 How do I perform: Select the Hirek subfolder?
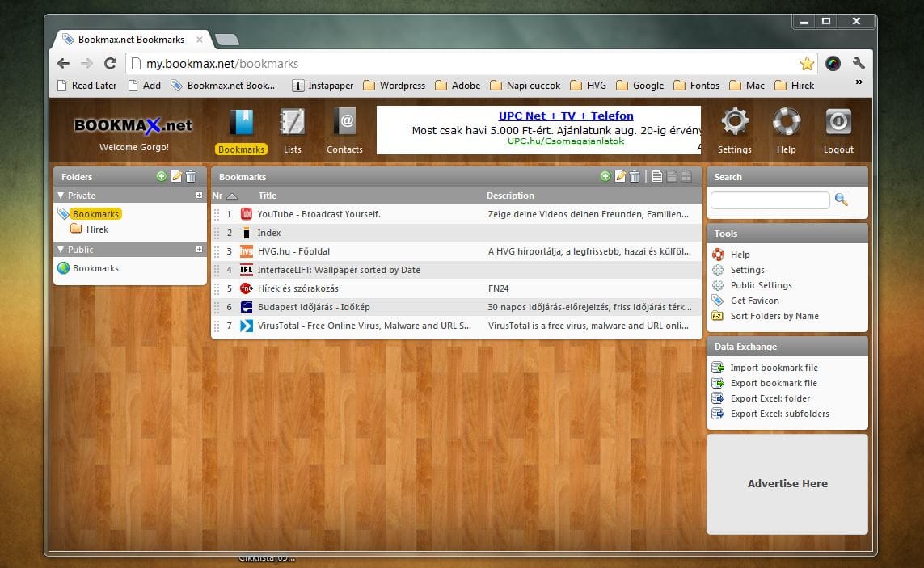click(97, 229)
